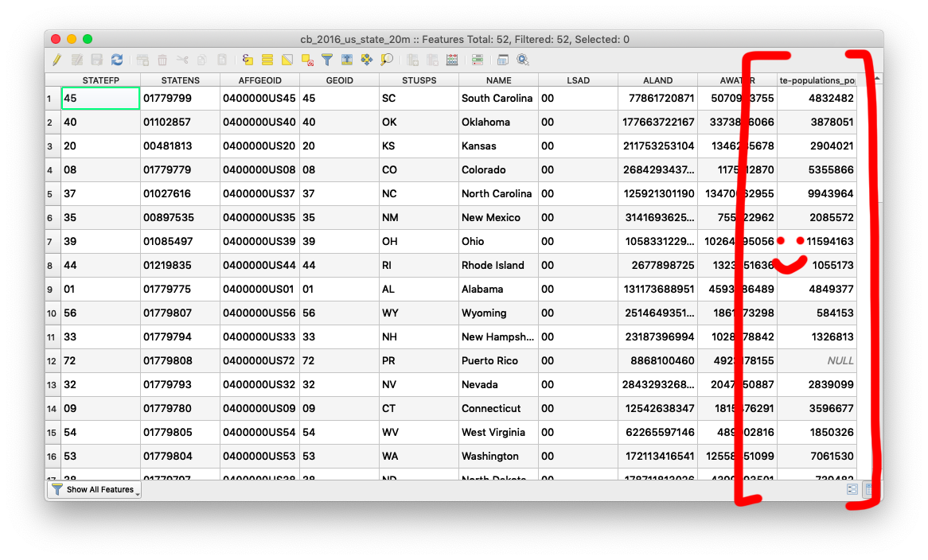Click the New Mexico name cell
This screenshot has height=560, width=928.
498,218
